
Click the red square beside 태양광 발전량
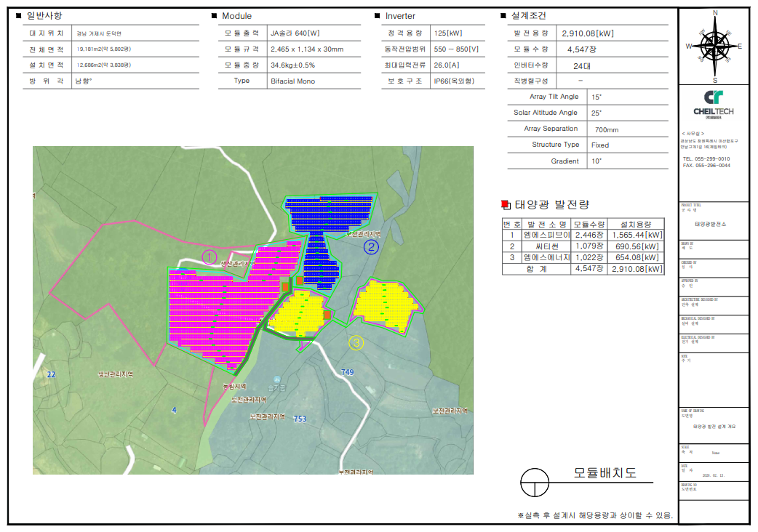[506, 204]
